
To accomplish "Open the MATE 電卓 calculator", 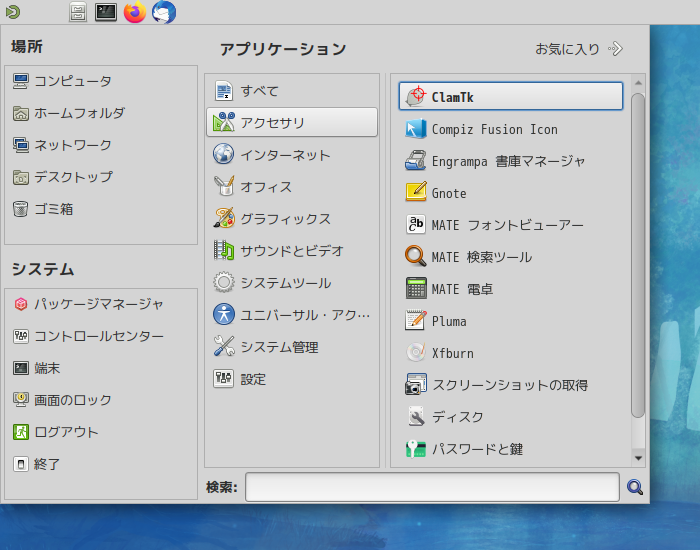I will (511, 289).
